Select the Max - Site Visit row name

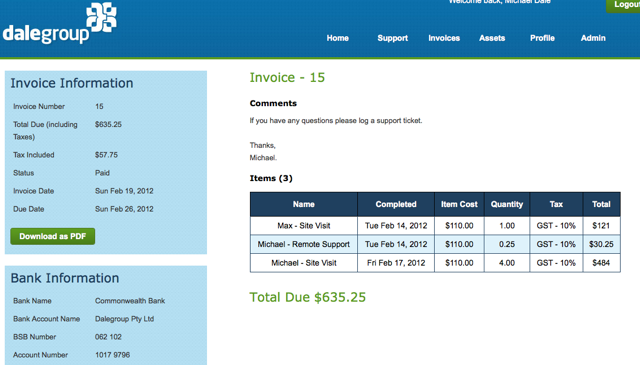point(304,226)
